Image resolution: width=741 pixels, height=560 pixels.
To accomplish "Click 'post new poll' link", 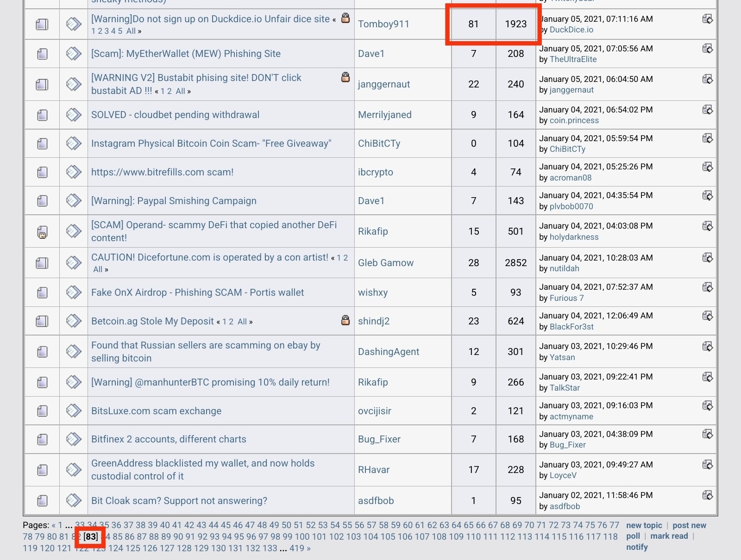I will tap(689, 525).
